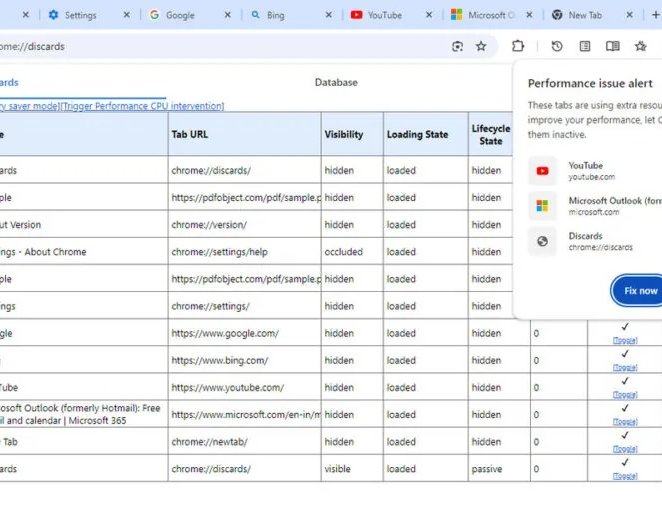Click the https://www.microsoft.com/en-in URL cell
This screenshot has width=662, height=528.
(x=244, y=414)
